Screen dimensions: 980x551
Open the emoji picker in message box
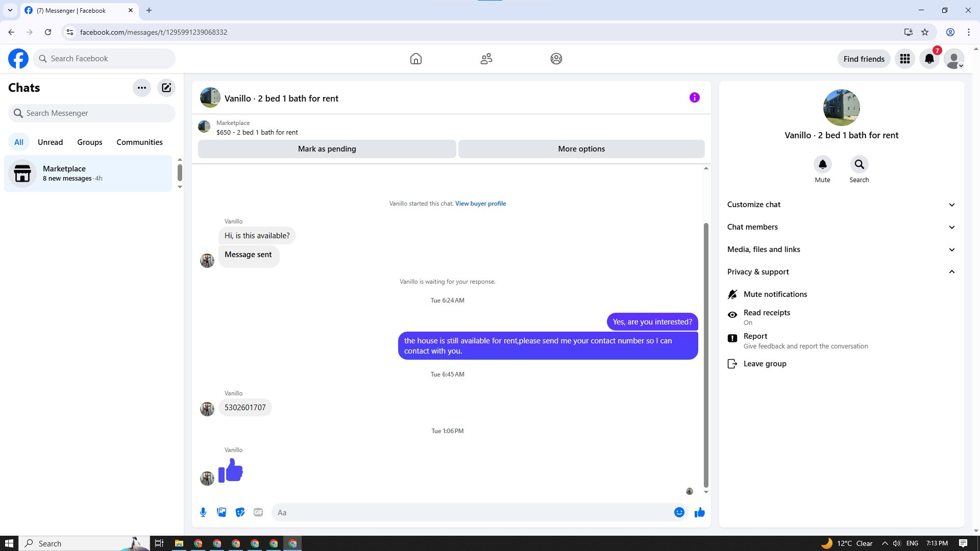pos(679,512)
